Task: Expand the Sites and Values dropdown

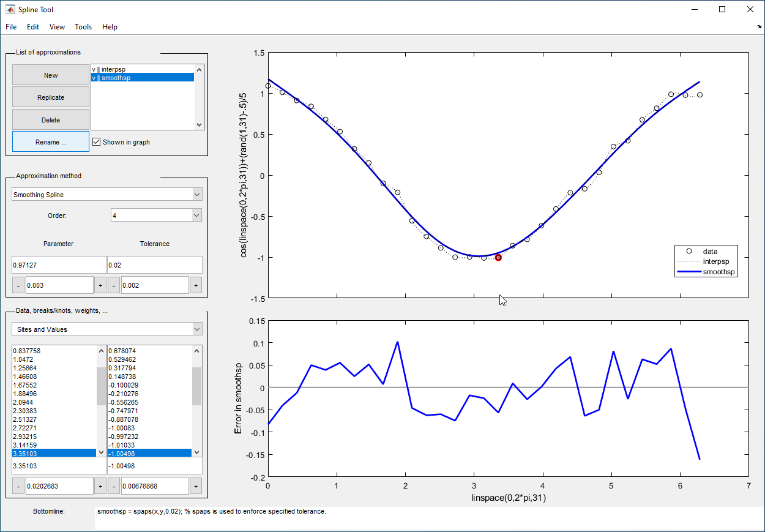Action: tap(107, 329)
